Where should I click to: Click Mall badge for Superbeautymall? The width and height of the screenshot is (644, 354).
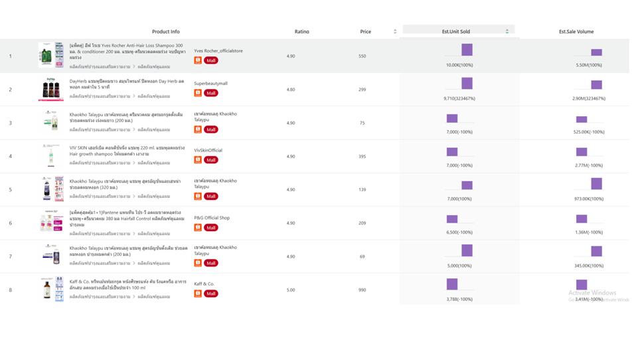tap(211, 93)
